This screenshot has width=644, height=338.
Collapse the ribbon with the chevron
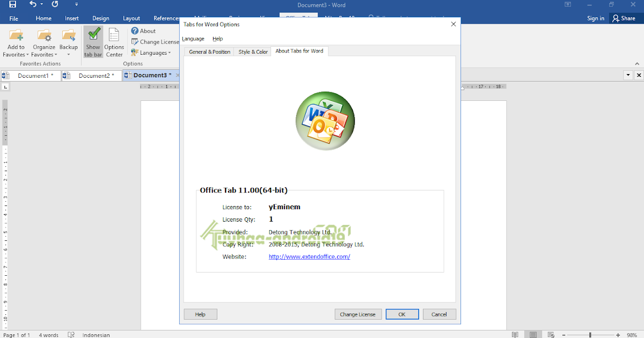tap(637, 63)
